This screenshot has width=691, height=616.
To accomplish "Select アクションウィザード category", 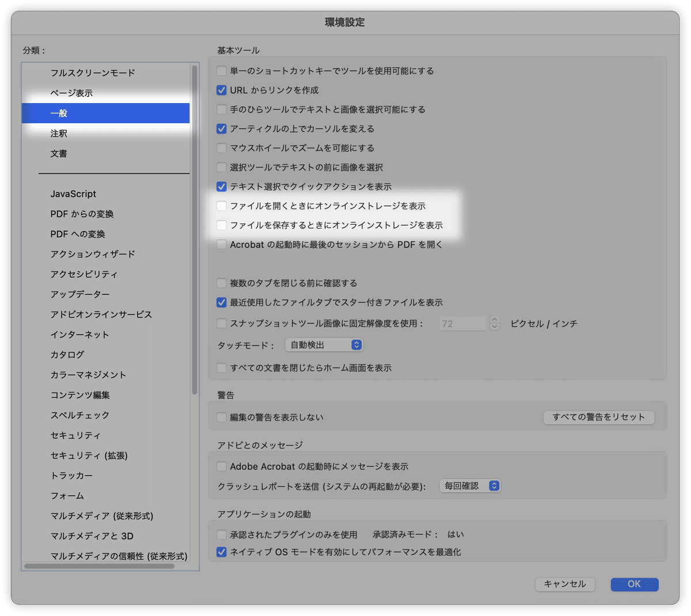I will click(106, 254).
